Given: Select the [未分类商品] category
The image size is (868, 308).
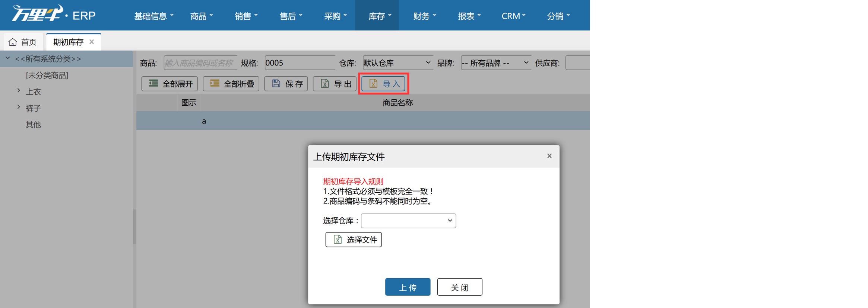Looking at the screenshot, I should pos(47,75).
